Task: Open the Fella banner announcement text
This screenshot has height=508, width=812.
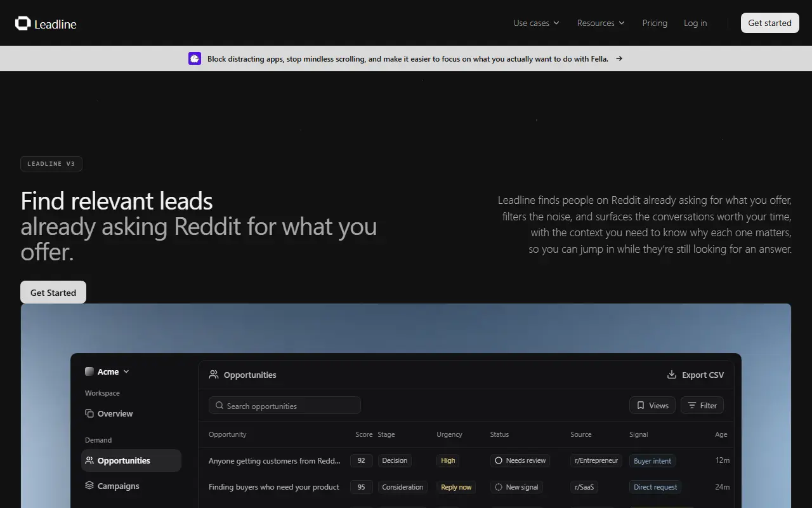Action: coord(408,58)
